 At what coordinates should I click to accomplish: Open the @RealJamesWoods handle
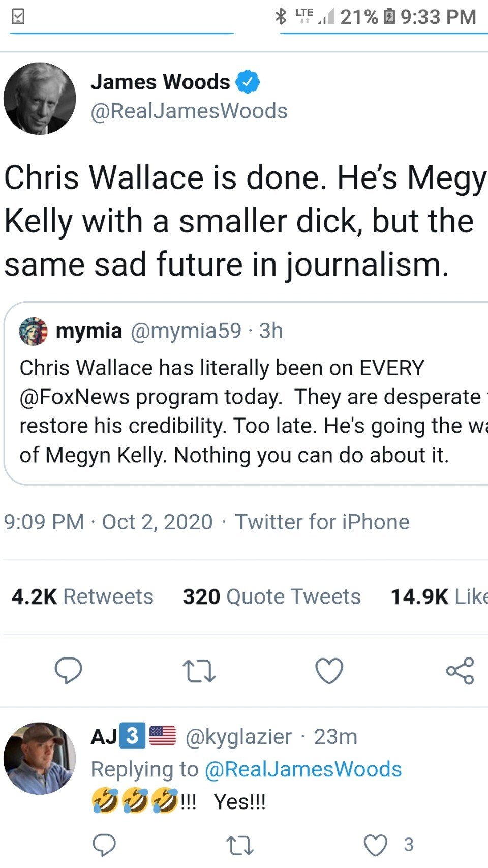tap(189, 111)
